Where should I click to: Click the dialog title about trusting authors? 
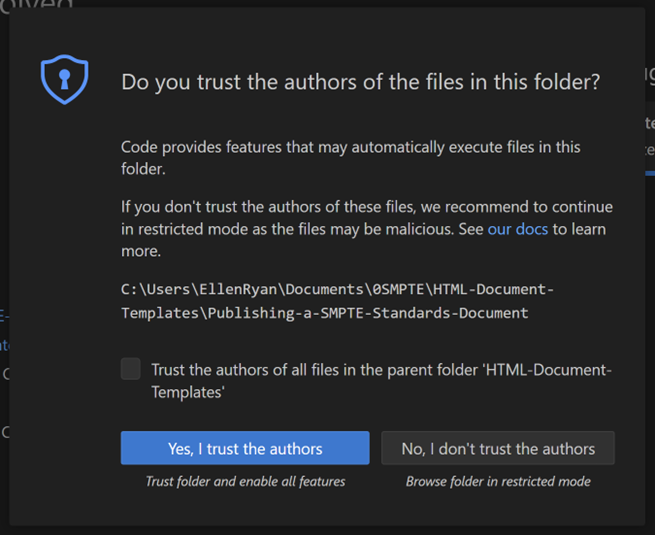pyautogui.click(x=360, y=82)
